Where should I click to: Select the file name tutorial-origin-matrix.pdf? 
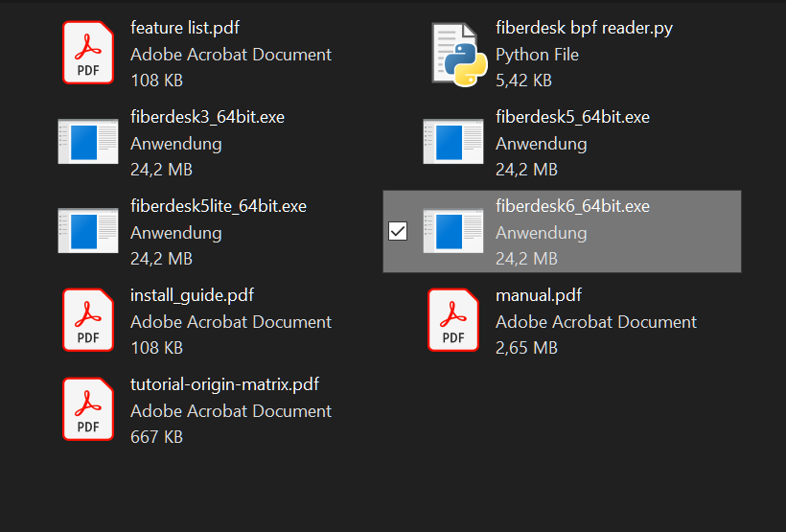click(224, 384)
